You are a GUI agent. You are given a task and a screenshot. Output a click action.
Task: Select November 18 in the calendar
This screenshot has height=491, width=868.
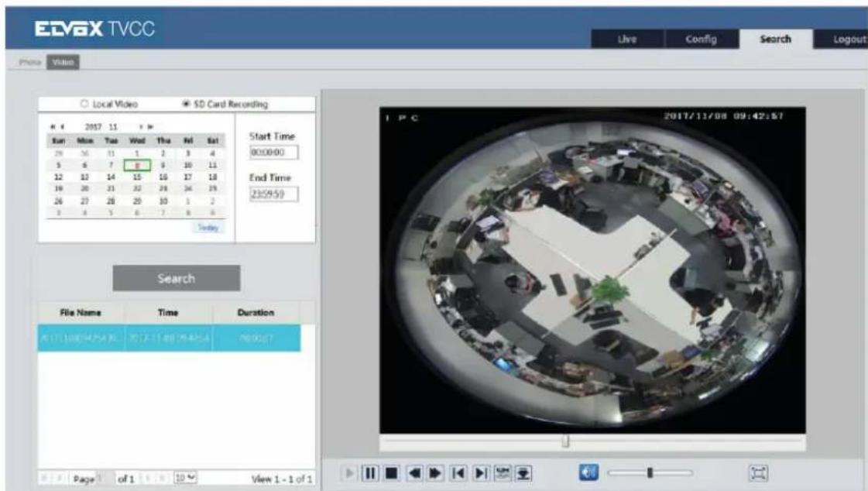pyautogui.click(x=213, y=177)
